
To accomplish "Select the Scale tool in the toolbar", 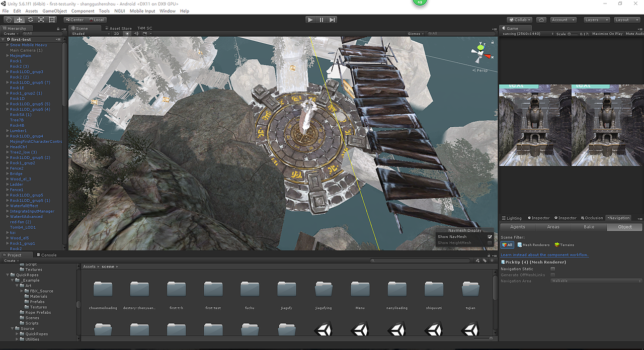I will 41,20.
